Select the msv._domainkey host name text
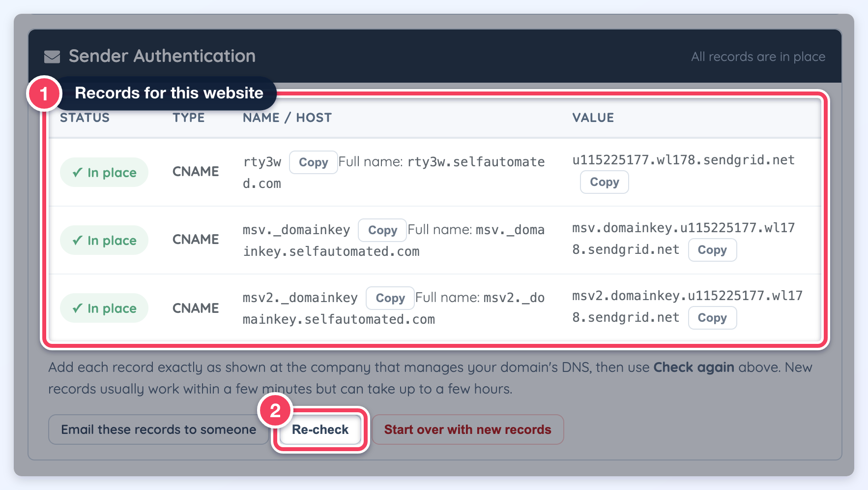868x490 pixels. coord(296,230)
